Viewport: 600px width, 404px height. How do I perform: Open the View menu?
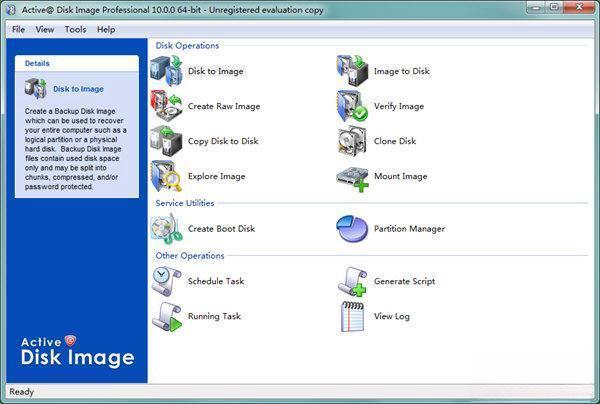click(x=45, y=29)
